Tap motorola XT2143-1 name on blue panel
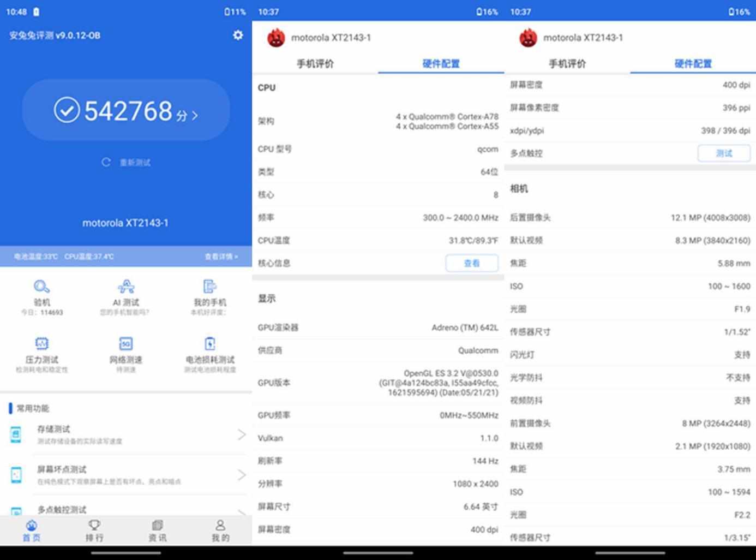The image size is (756, 560). (125, 223)
